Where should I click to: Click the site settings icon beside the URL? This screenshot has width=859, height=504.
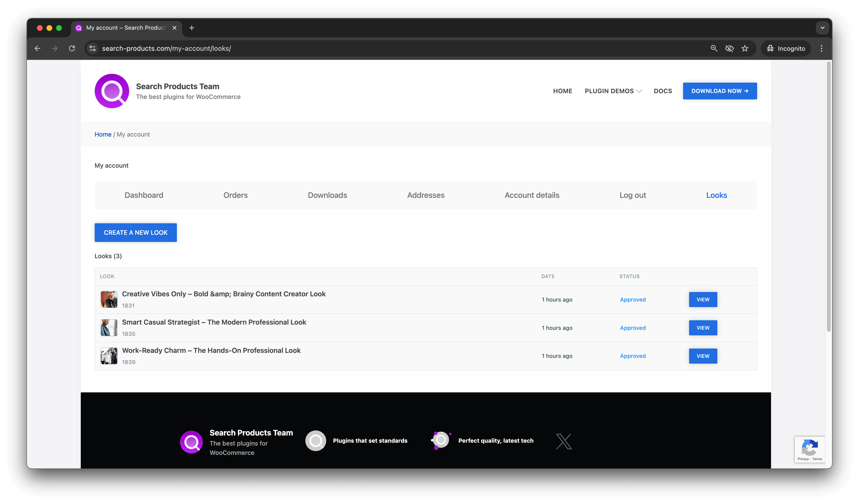tap(92, 48)
